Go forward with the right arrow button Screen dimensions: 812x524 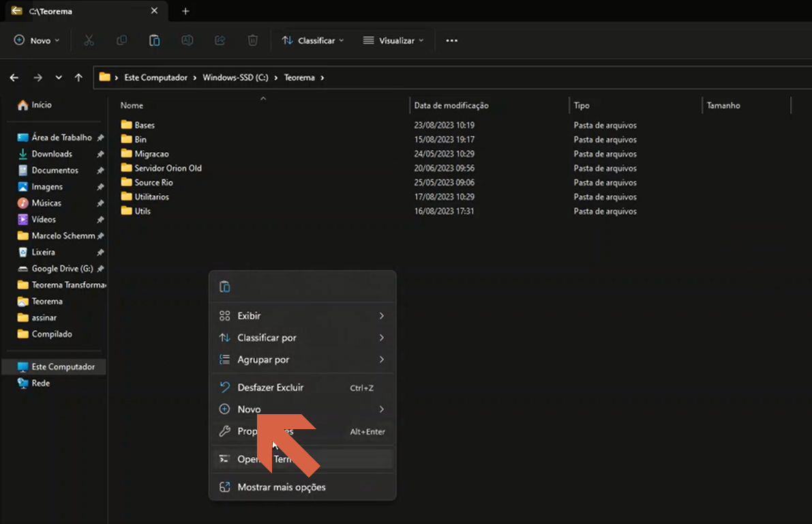coord(37,77)
